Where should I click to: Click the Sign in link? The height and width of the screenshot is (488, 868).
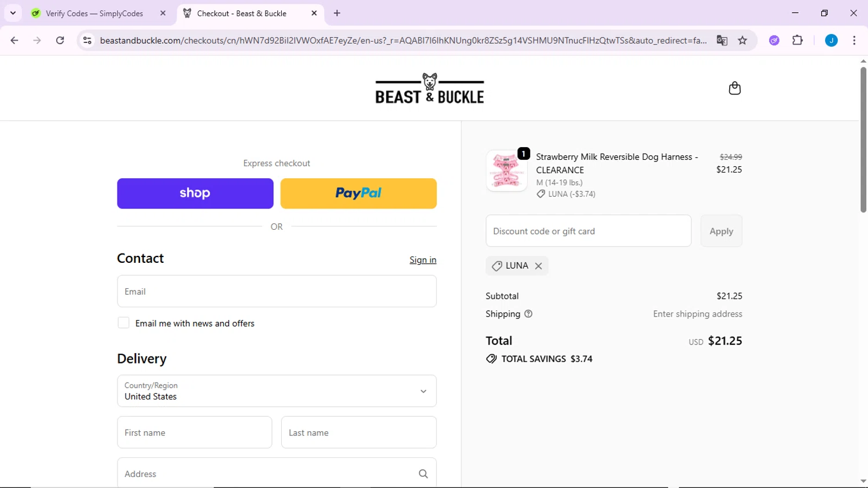423,260
